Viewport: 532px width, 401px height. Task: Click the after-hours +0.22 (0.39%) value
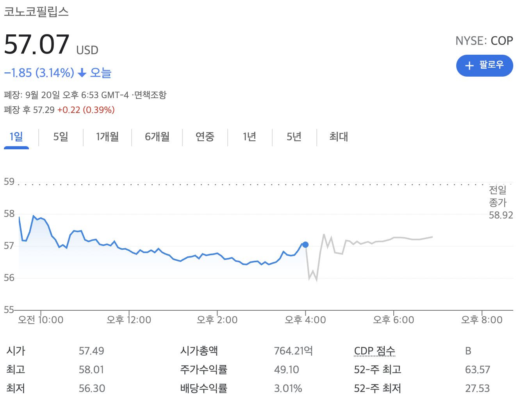86,110
